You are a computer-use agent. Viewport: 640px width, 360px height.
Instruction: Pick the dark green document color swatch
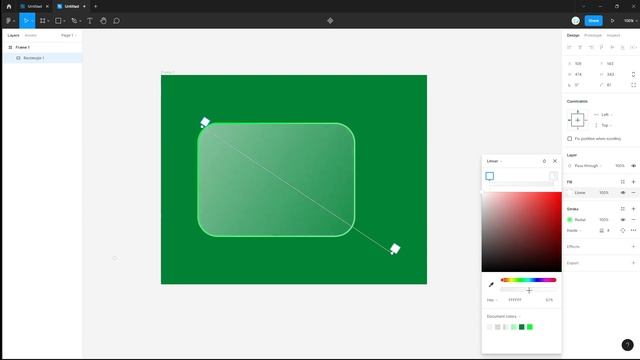pyautogui.click(x=522, y=327)
